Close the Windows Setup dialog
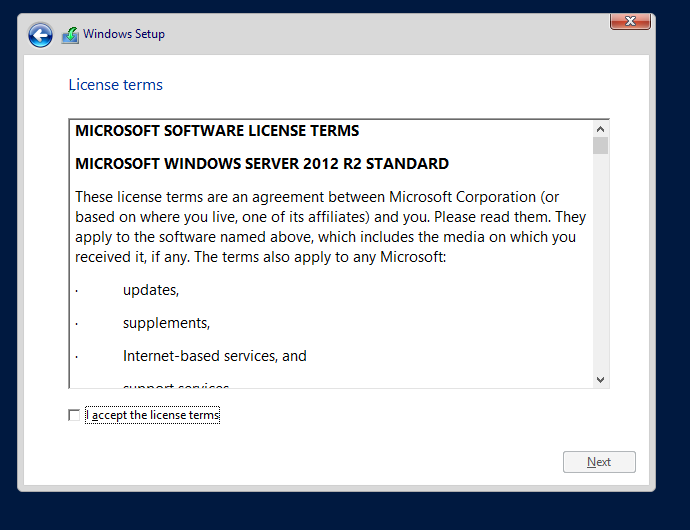690x530 pixels. 631,21
